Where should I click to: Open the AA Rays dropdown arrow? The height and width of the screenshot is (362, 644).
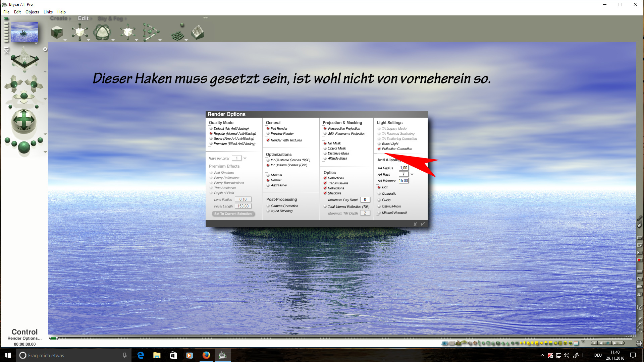coord(412,175)
